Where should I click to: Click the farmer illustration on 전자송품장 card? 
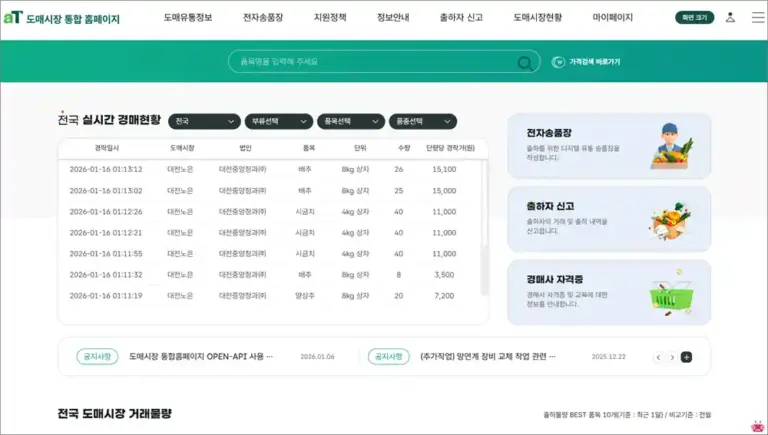pos(672,146)
